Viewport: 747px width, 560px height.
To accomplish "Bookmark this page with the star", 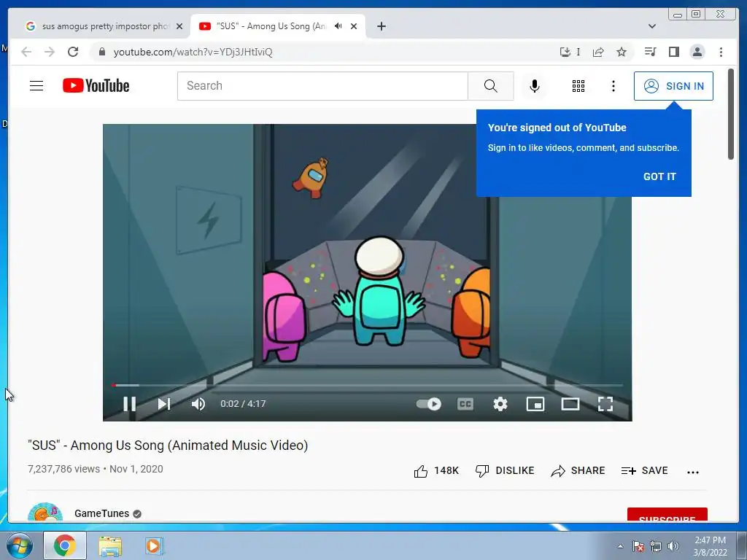I will [x=622, y=52].
